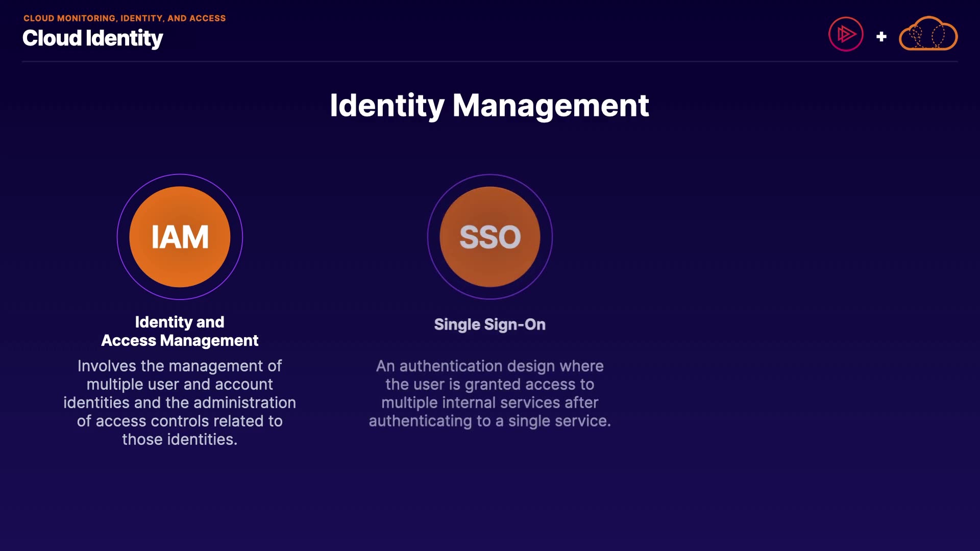The width and height of the screenshot is (980, 551).
Task: Click the line "multiple user and account"
Action: [180, 384]
